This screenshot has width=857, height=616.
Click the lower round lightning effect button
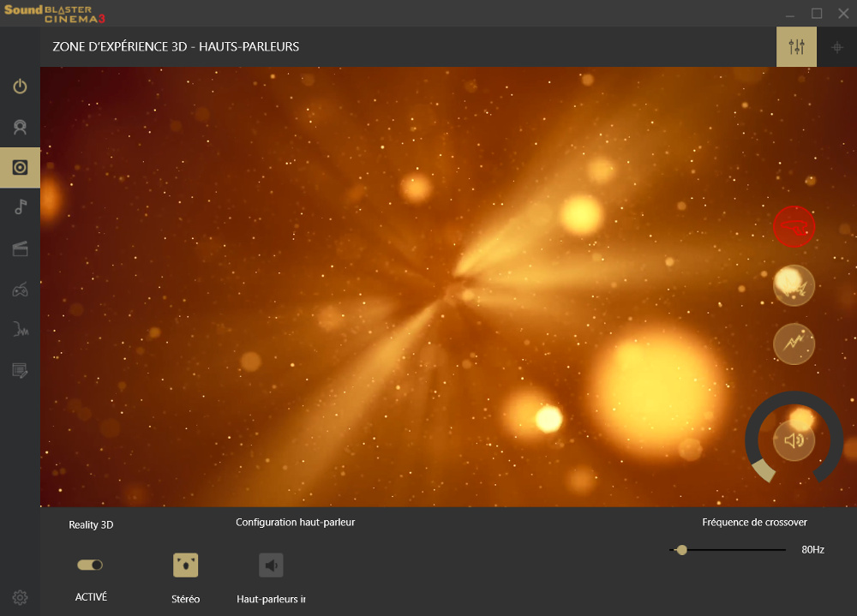tap(794, 344)
